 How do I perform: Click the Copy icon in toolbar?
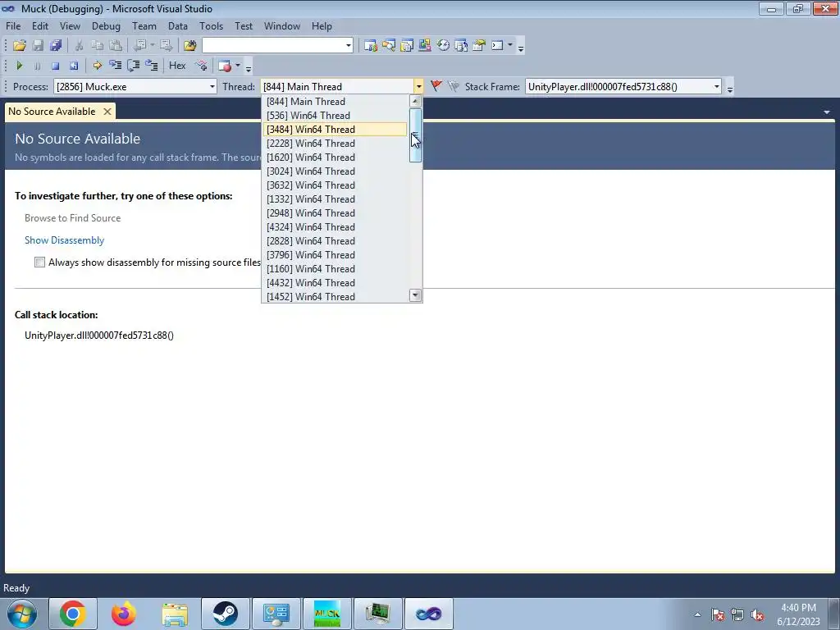pos(97,46)
